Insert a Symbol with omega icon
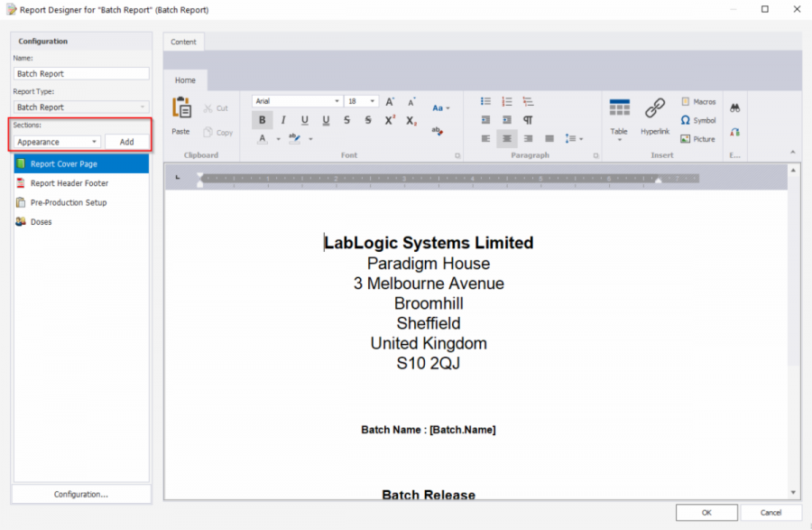 click(698, 120)
